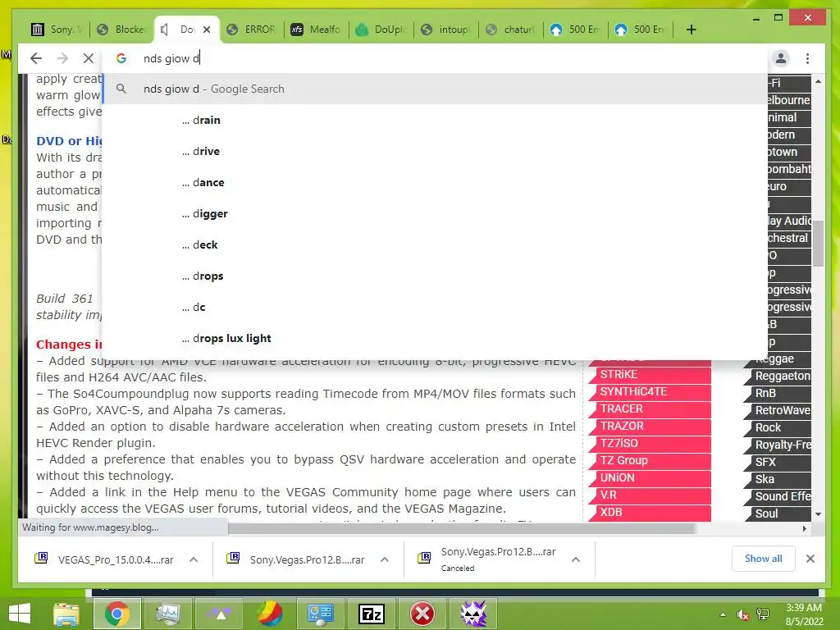Go forward with the forward arrow
The image size is (840, 630).
[62, 58]
